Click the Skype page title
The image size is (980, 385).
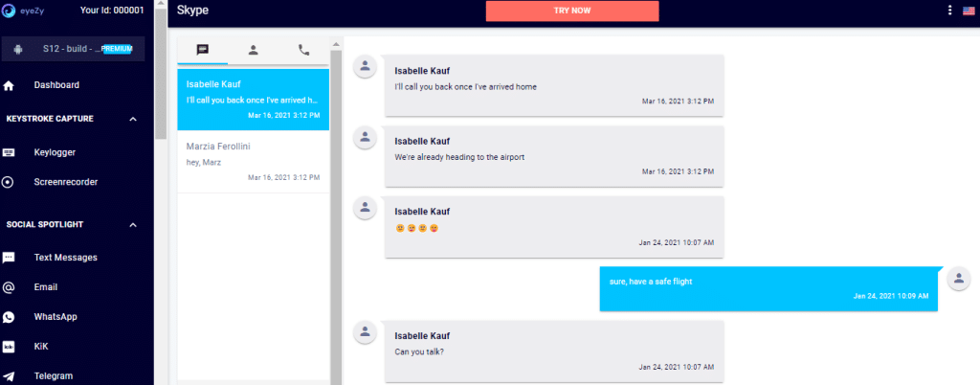pos(192,10)
